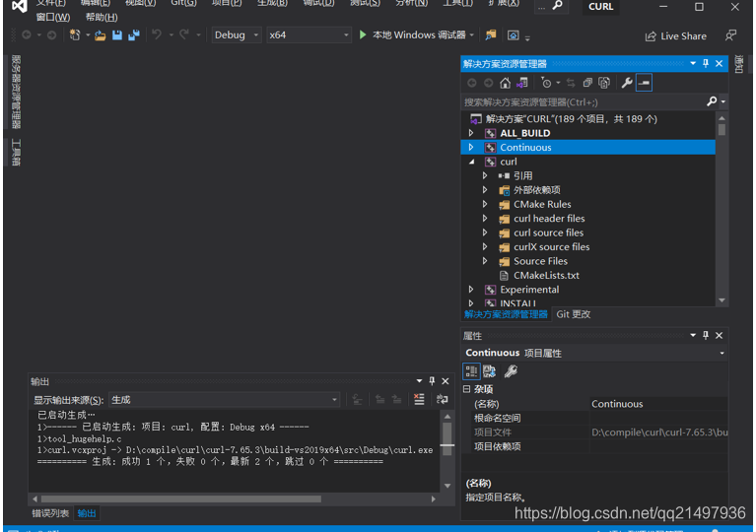The width and height of the screenshot is (756, 532).
Task: Select the solution 'CURL' root node
Action: pos(572,119)
